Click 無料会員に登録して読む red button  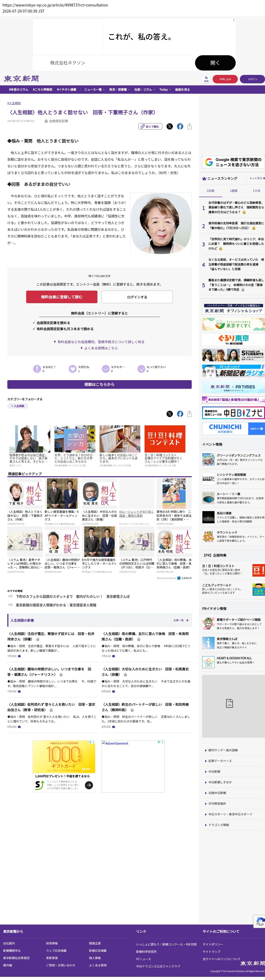tap(62, 297)
